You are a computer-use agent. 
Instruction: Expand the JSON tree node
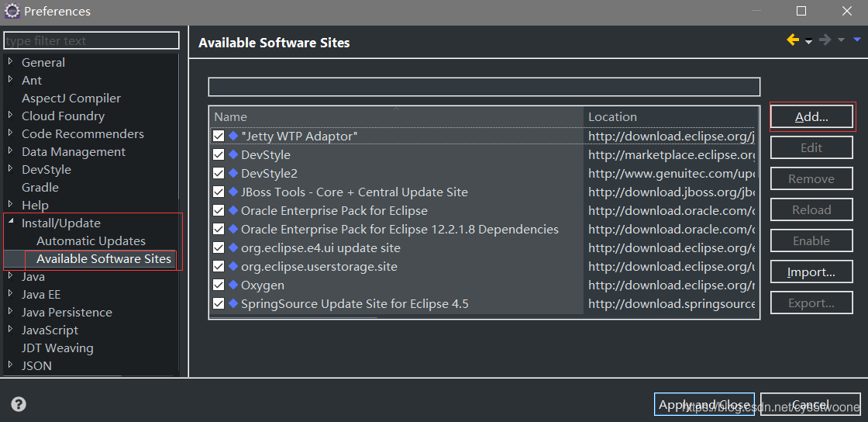point(11,365)
